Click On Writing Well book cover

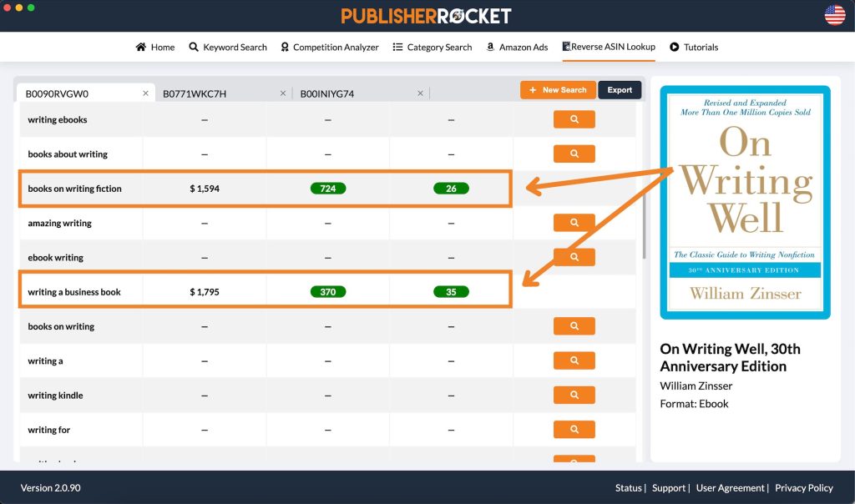[x=745, y=202]
